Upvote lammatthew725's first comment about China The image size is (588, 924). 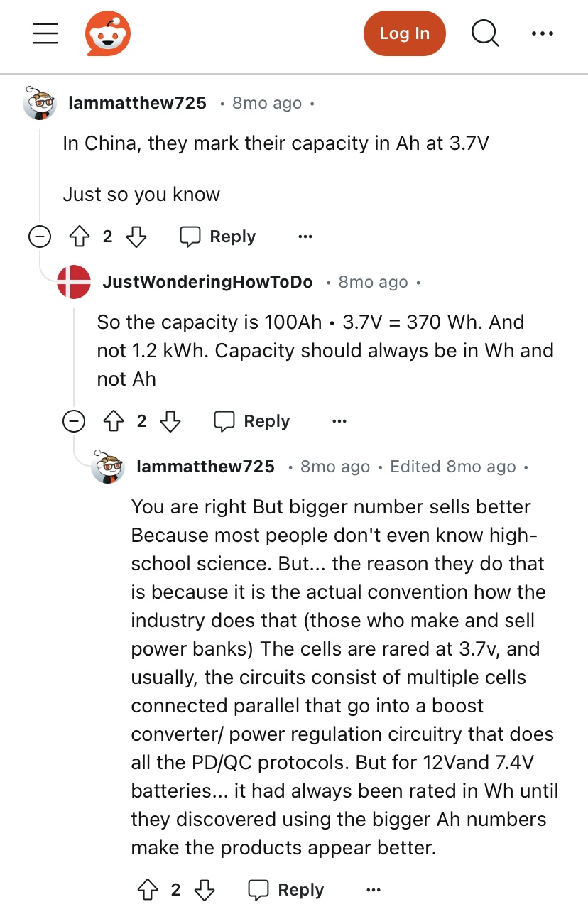tap(80, 237)
